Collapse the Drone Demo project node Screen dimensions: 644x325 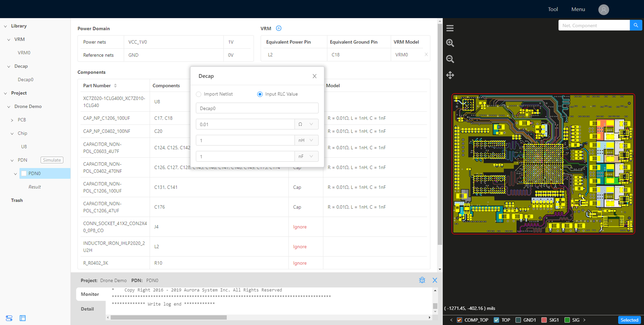(x=9, y=107)
